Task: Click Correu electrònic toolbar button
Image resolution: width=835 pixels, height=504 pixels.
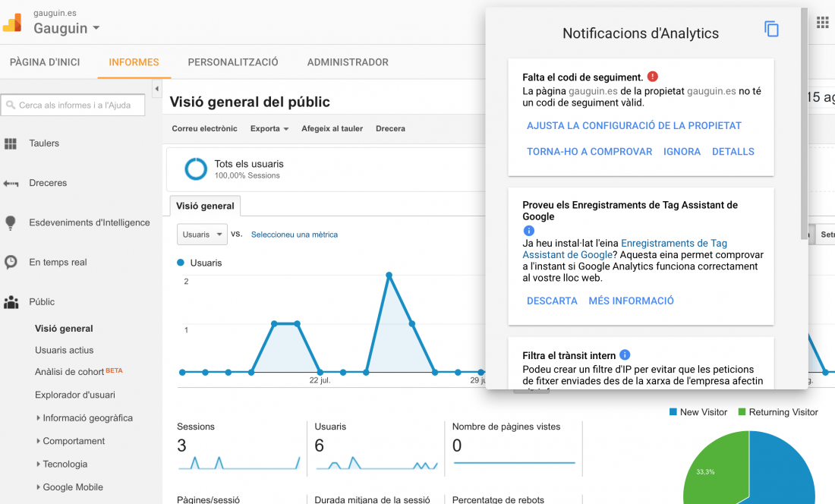Action: click(204, 129)
